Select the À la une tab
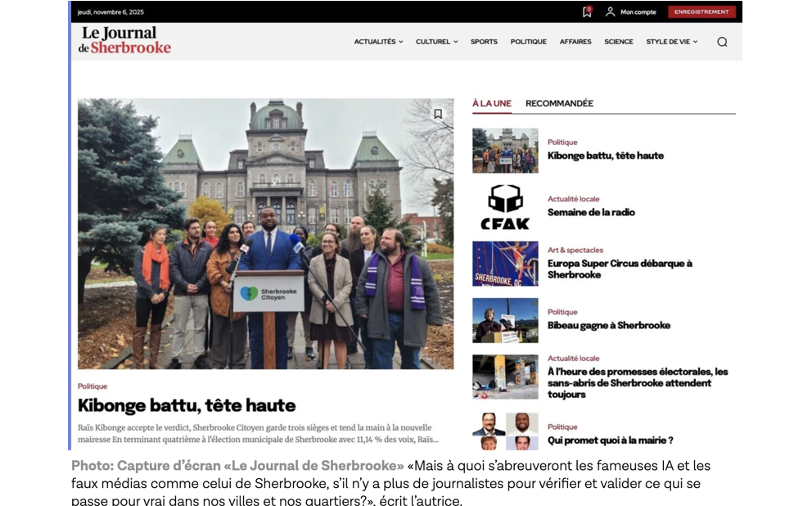 tap(491, 103)
